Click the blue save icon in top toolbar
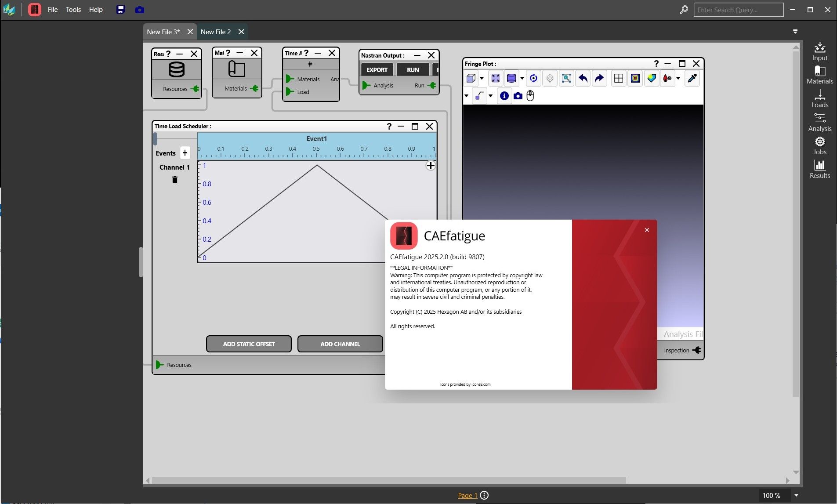Image resolution: width=837 pixels, height=504 pixels. [x=121, y=10]
